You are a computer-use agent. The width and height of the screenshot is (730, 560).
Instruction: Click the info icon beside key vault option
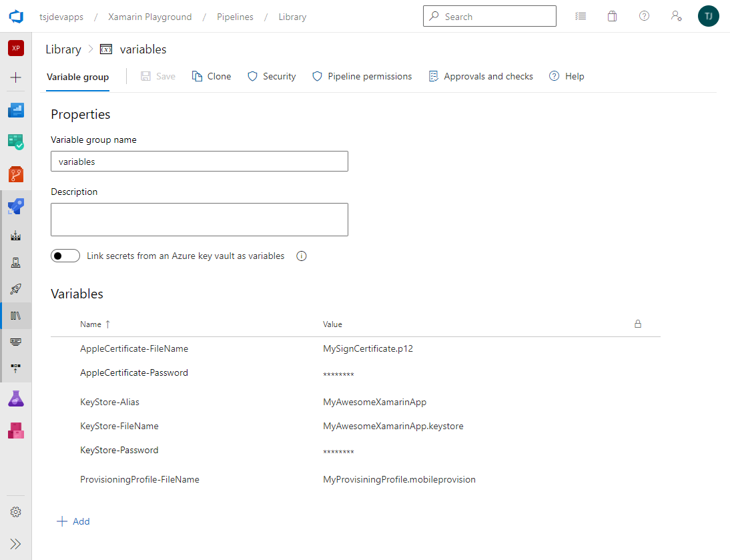tap(301, 256)
